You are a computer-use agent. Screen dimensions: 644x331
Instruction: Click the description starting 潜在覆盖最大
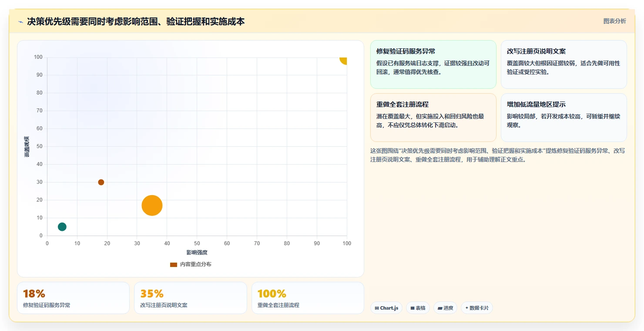[x=430, y=121]
